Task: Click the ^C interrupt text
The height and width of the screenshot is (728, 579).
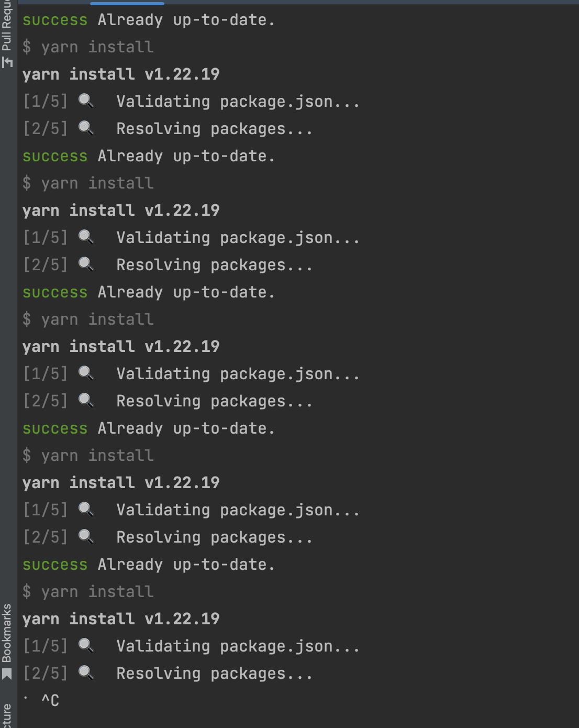Action: pos(50,699)
